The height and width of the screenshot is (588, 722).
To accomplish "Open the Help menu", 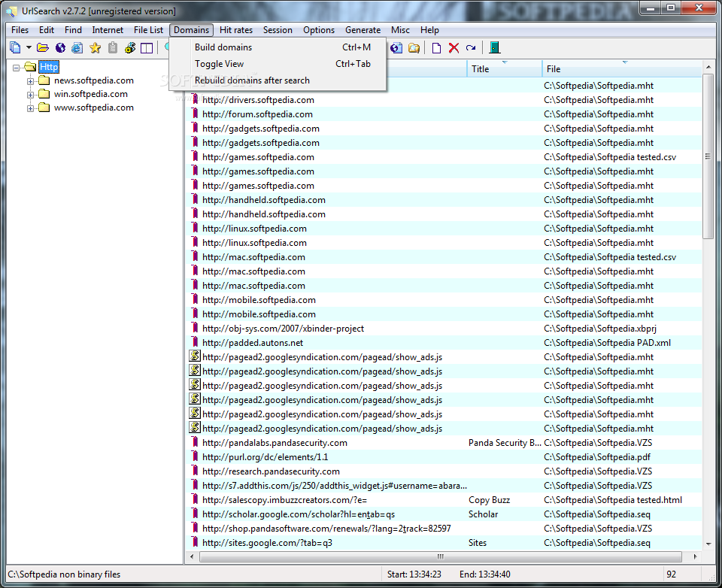I will (429, 30).
